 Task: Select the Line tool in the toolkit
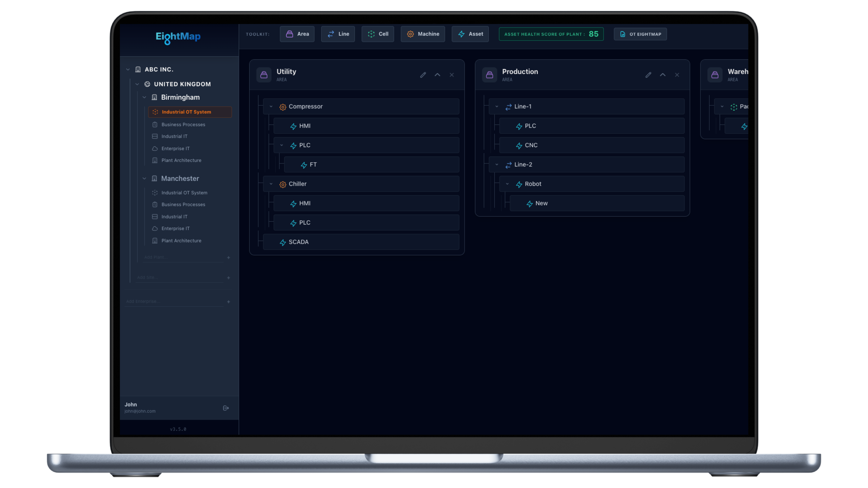pyautogui.click(x=338, y=34)
